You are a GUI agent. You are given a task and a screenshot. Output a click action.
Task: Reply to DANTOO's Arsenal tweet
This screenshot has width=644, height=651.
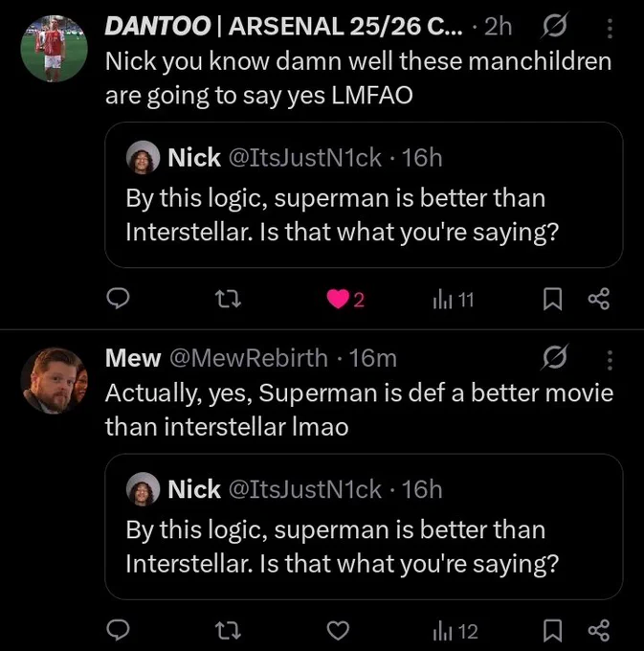tap(119, 299)
